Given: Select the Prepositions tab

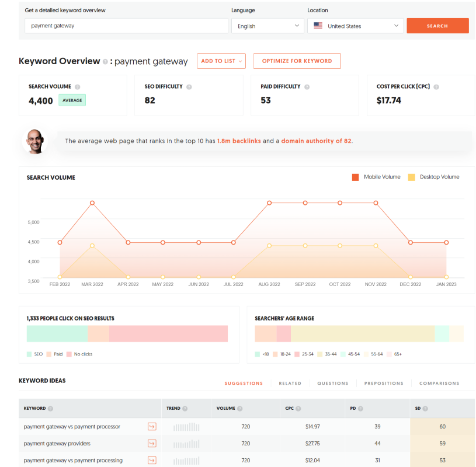Looking at the screenshot, I should [x=384, y=384].
